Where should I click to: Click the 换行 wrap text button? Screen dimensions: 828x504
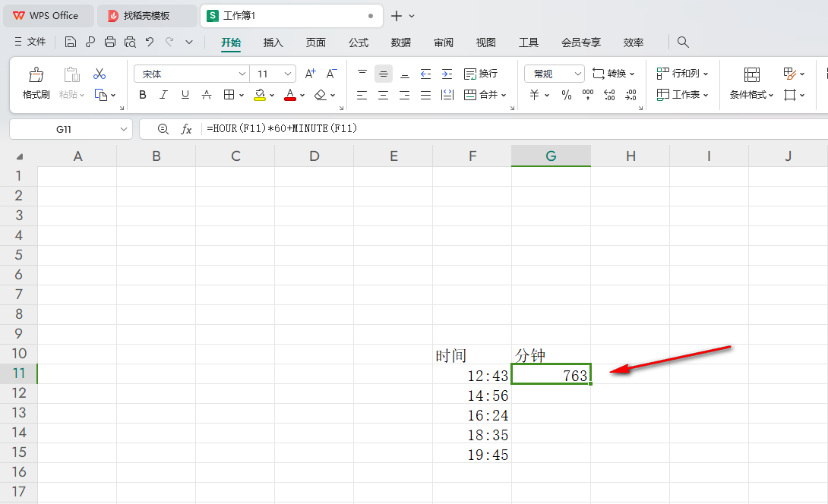point(481,74)
